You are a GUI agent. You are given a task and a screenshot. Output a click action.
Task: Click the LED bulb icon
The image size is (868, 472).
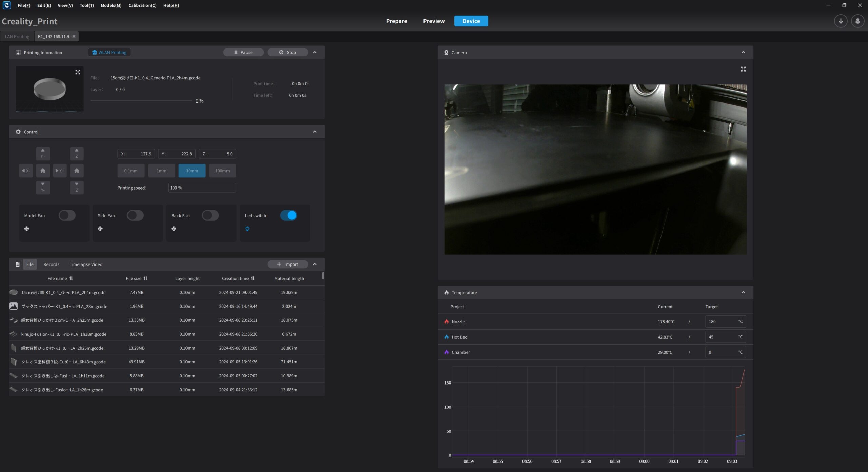tap(247, 229)
